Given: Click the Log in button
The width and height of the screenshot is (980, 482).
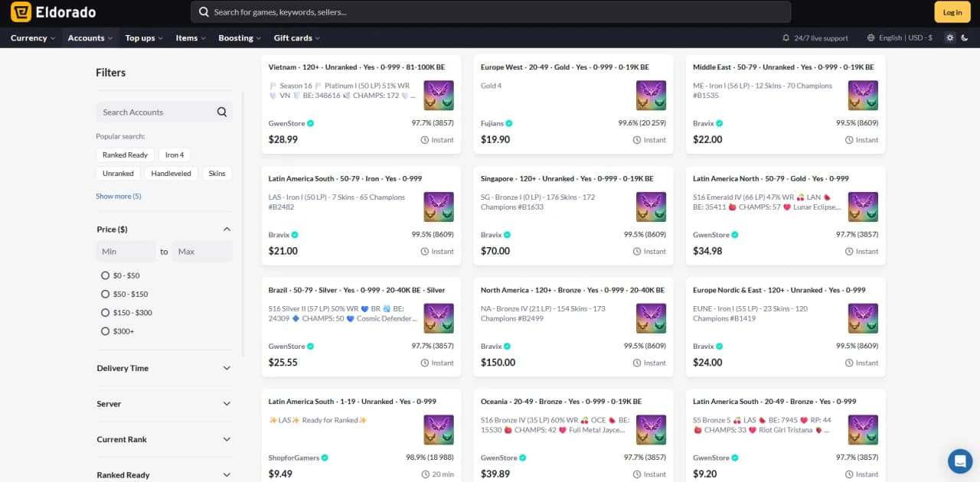Looking at the screenshot, I should point(952,12).
